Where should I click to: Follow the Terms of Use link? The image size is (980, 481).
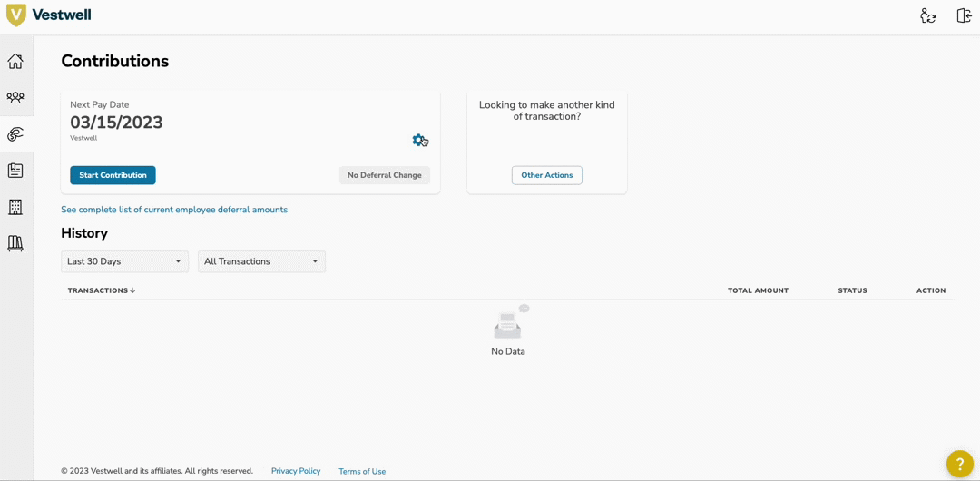coord(362,472)
